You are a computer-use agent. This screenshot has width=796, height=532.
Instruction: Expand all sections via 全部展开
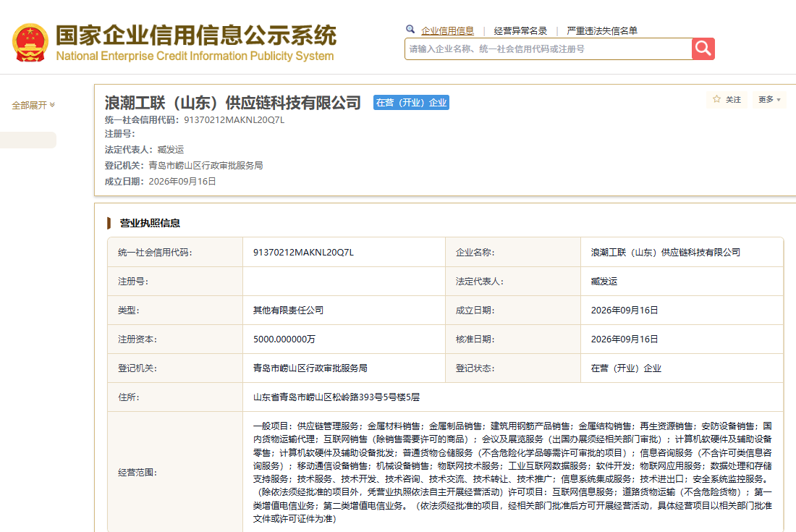point(33,105)
